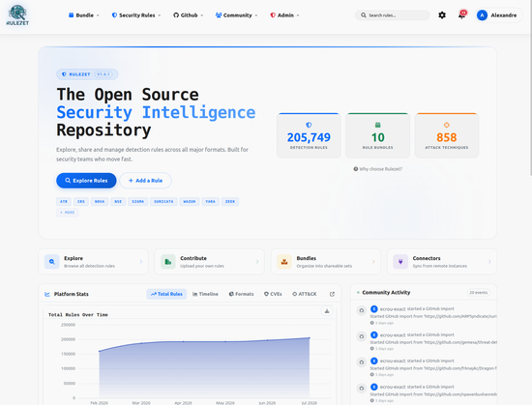This screenshot has height=405, width=532.
Task: Click the Alexandre avatar circle
Action: pos(482,15)
